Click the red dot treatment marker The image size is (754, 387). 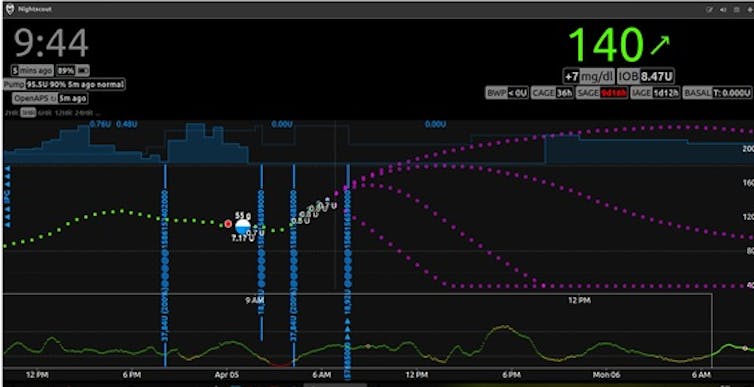point(228,224)
